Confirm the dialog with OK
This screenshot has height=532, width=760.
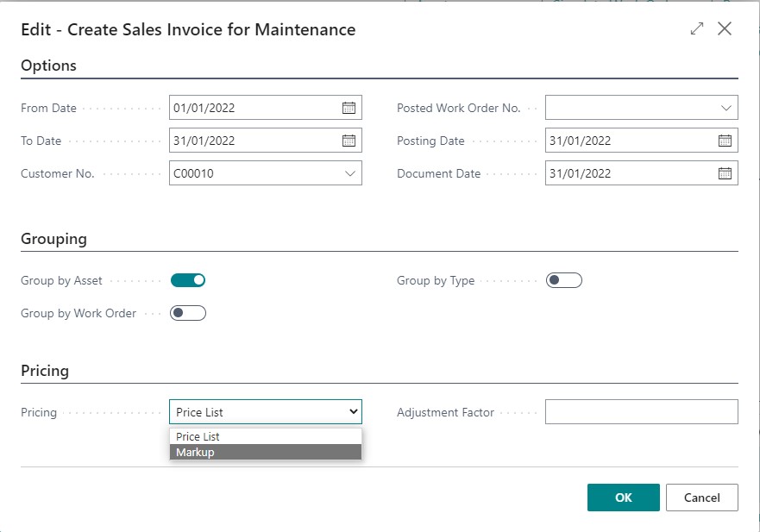[623, 498]
